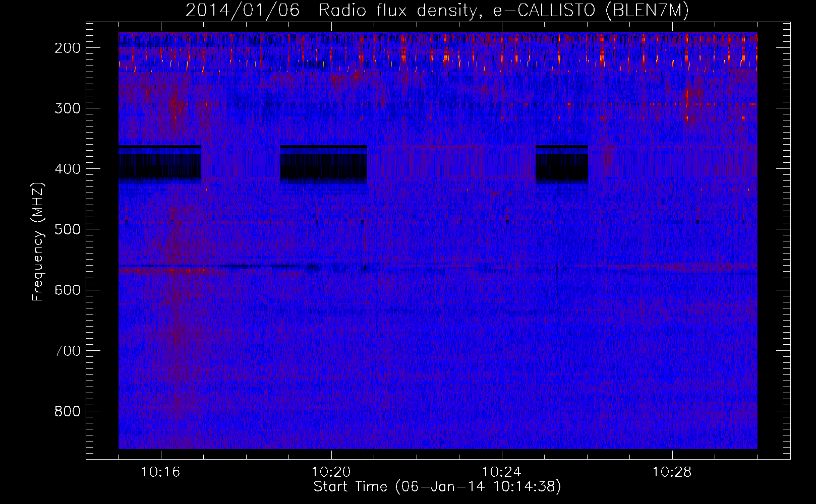The image size is (816, 504).
Task: Click the 10:28 time tick label
Action: [672, 472]
